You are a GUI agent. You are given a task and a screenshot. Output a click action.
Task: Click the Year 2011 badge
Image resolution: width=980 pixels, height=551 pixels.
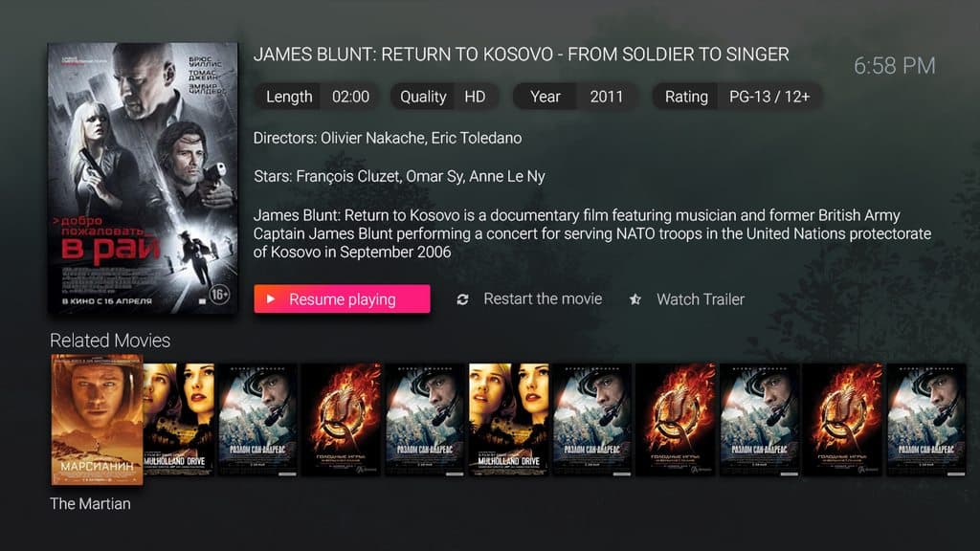pyautogui.click(x=575, y=97)
